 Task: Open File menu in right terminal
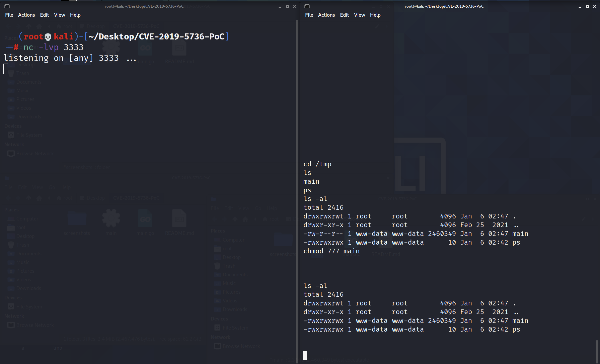click(x=309, y=15)
